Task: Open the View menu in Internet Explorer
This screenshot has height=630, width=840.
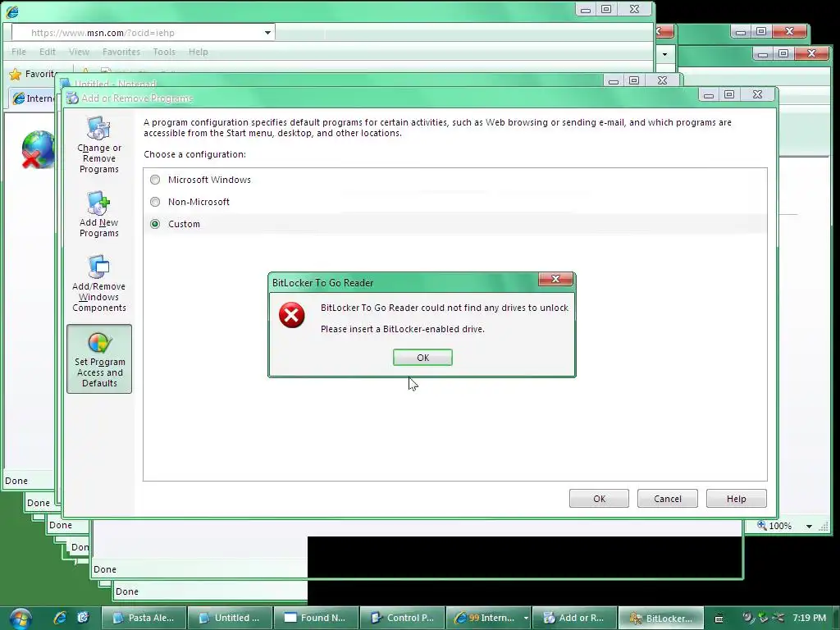Action: point(79,52)
